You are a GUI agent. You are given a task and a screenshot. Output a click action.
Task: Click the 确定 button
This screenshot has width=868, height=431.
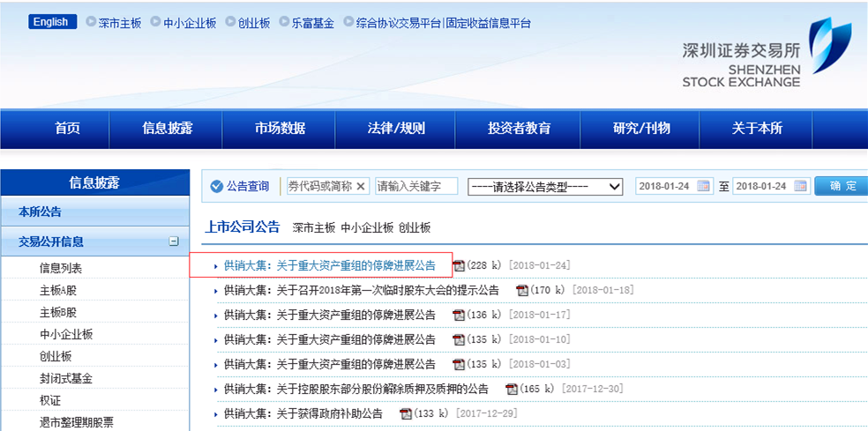pos(842,186)
